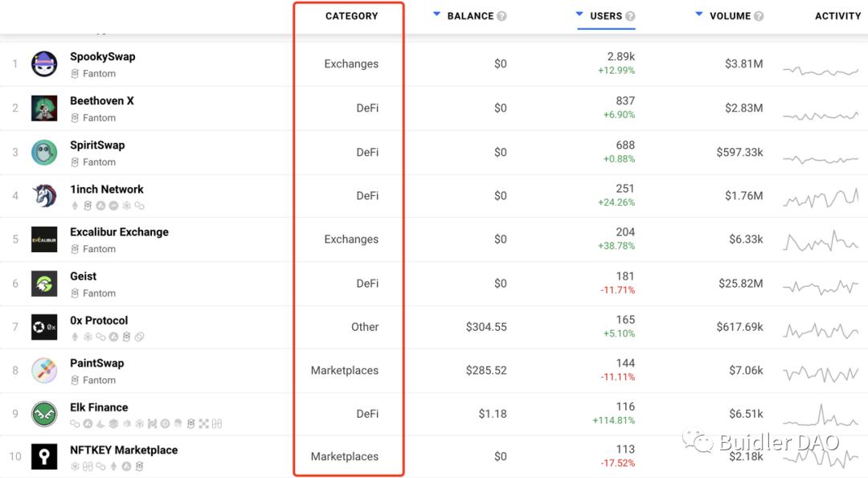Click PaintSwap activity sparkline chart
The height and width of the screenshot is (478, 868).
point(821,374)
